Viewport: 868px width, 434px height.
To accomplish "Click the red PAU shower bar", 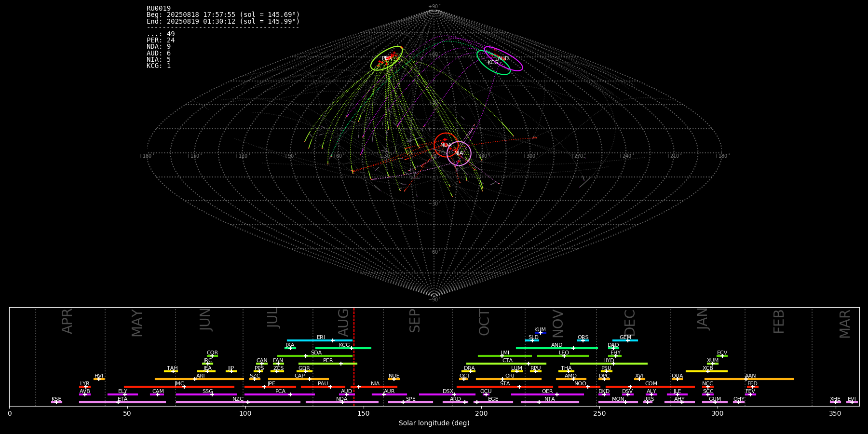I will 323,387.
